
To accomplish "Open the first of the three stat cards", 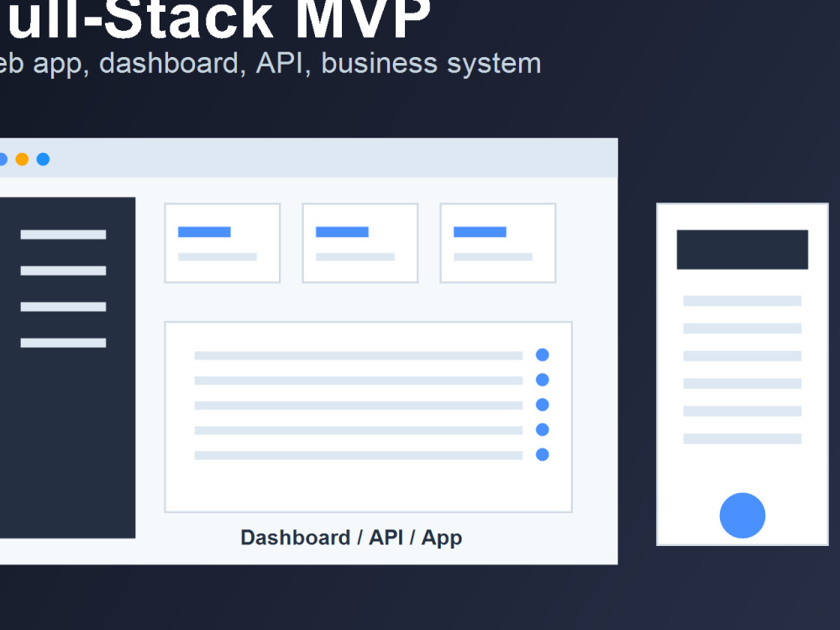I will point(223,243).
